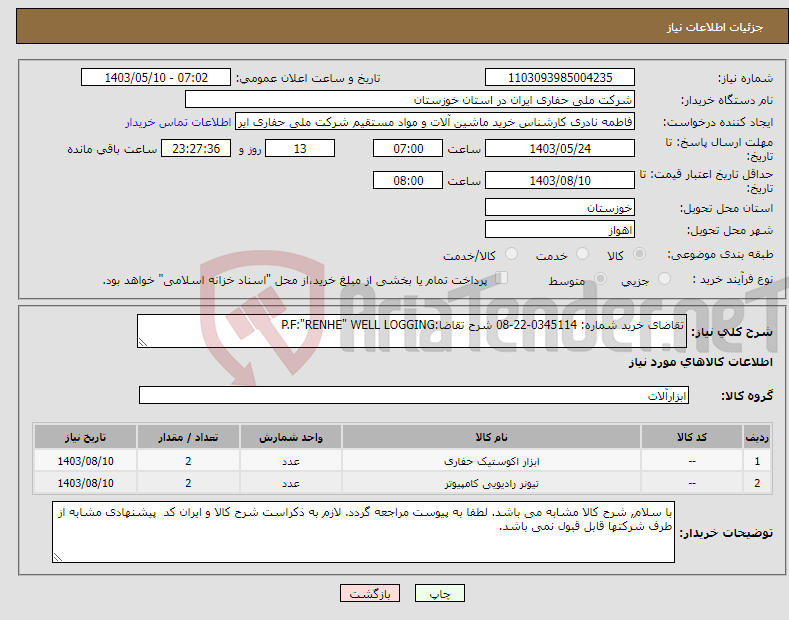Select the کالا radio button
This screenshot has height=620, width=789.
point(639,254)
